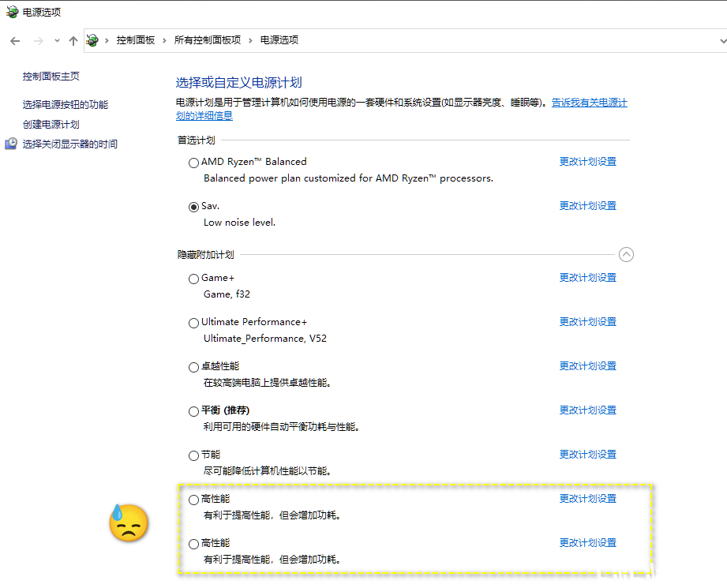
Task: Change plan settings for 平衡 (推荐)
Action: click(588, 410)
